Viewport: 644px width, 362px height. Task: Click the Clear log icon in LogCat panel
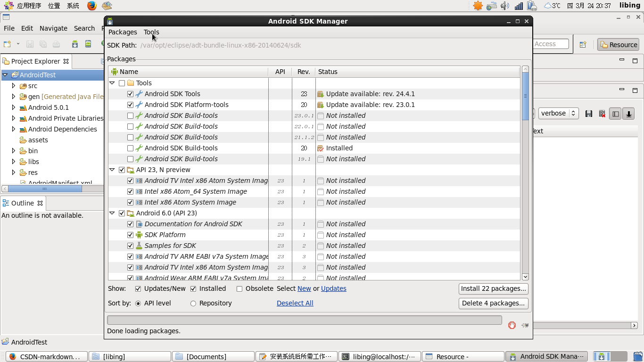[x=602, y=114]
